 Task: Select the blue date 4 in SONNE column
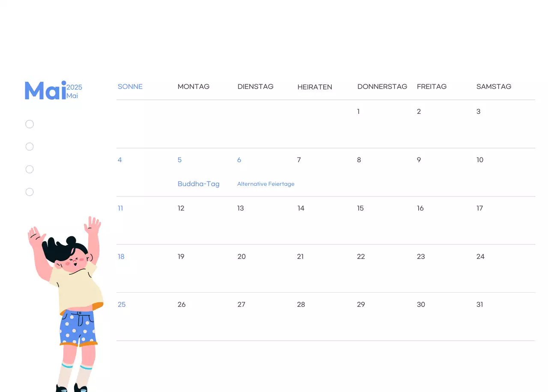(119, 160)
